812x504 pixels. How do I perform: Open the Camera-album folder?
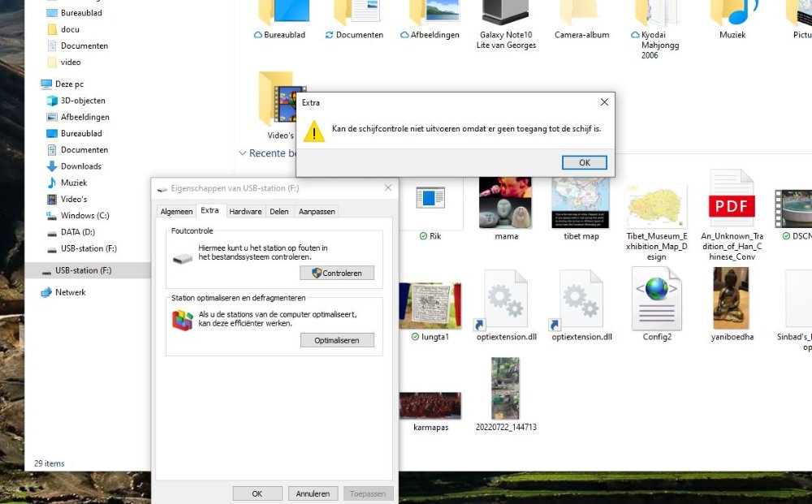tap(581, 11)
